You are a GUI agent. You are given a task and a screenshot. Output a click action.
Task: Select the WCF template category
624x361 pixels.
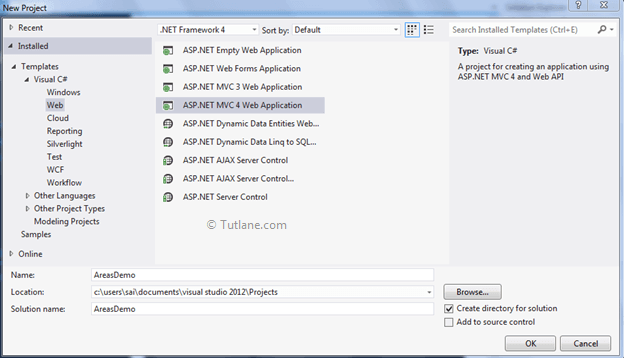click(55, 170)
